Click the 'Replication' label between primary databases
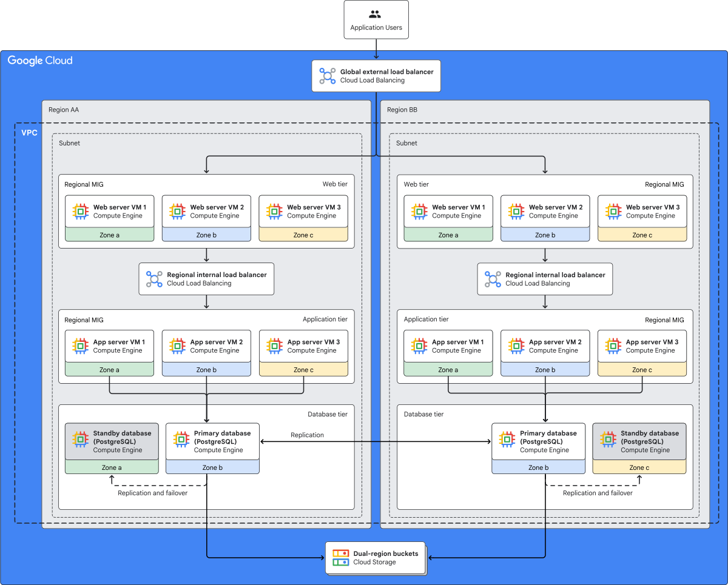The height and width of the screenshot is (585, 728). click(x=307, y=435)
